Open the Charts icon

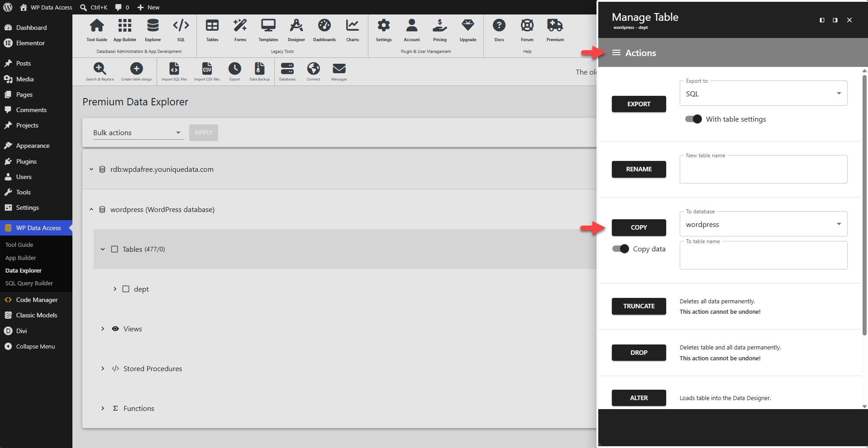point(353,26)
